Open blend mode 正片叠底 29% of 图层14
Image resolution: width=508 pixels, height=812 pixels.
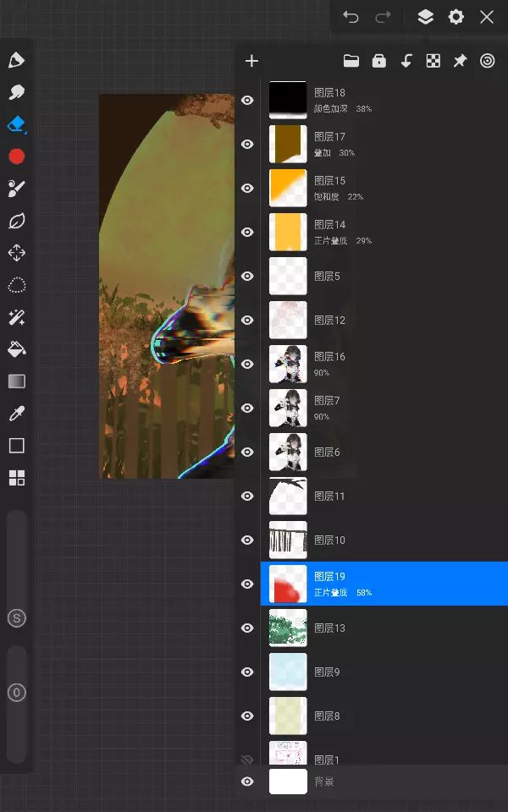coord(343,241)
